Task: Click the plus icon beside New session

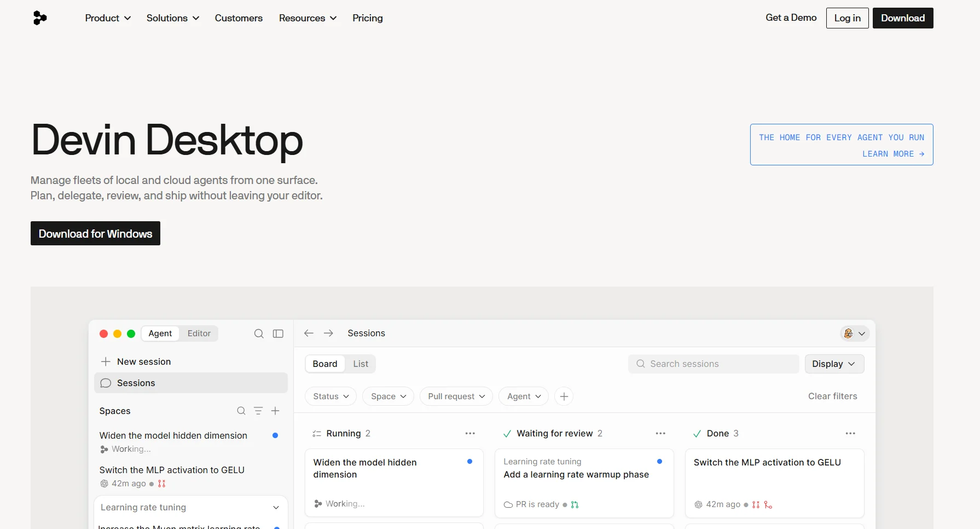Action: 106,361
